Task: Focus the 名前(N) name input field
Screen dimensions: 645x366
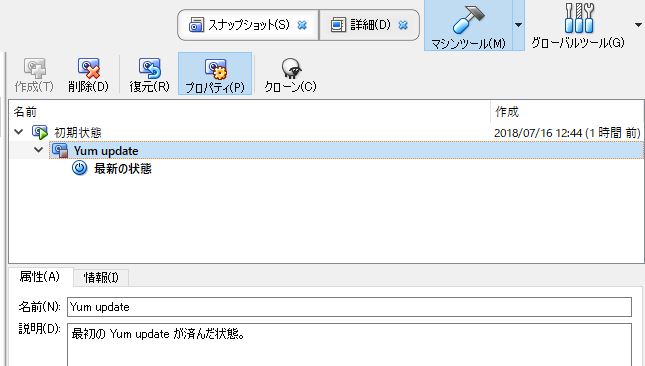Action: coord(349,307)
